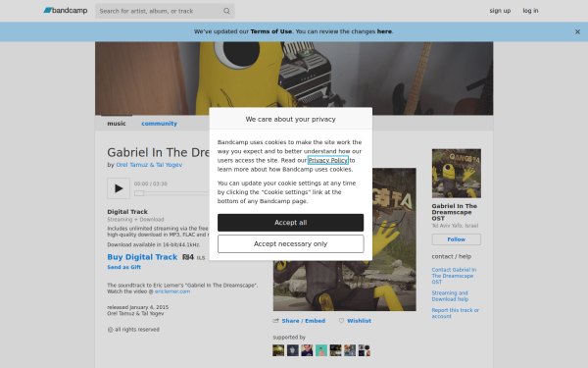This screenshot has height=368, width=588.
Task: Click the Digital Track heading
Action: [x=127, y=212]
